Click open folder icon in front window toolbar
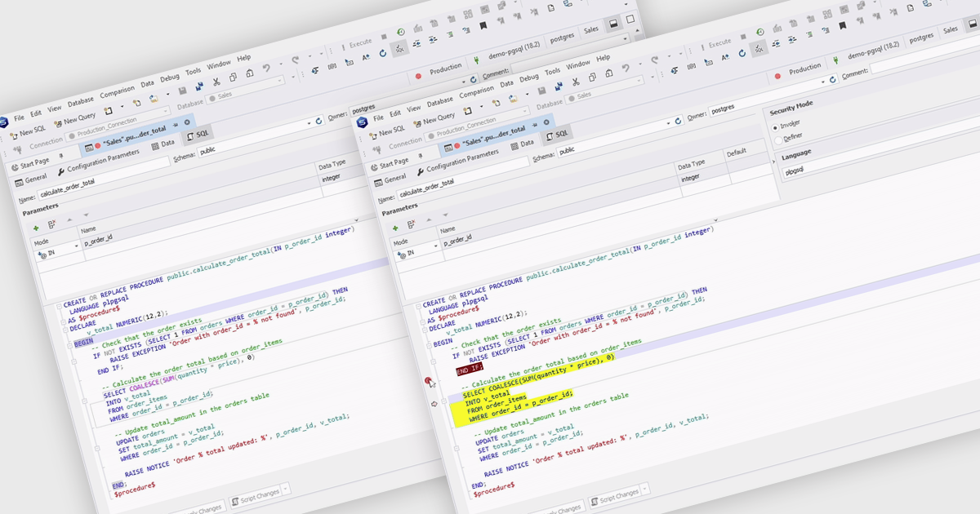Screen dimensions: 980x514 [514, 99]
